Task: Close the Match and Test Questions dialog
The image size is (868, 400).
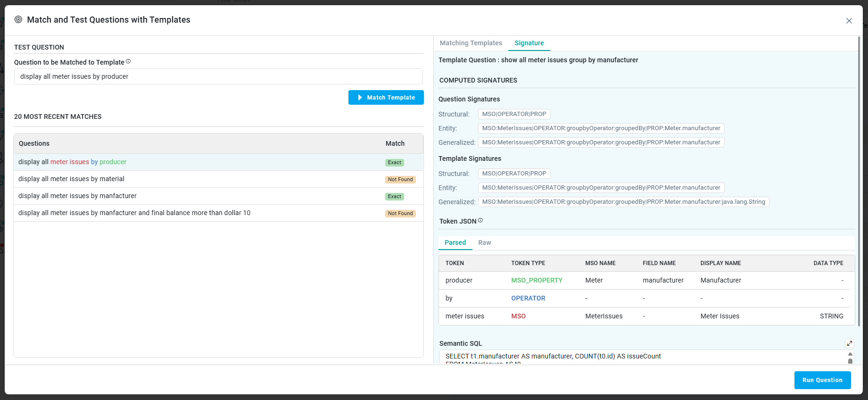Action: click(849, 21)
